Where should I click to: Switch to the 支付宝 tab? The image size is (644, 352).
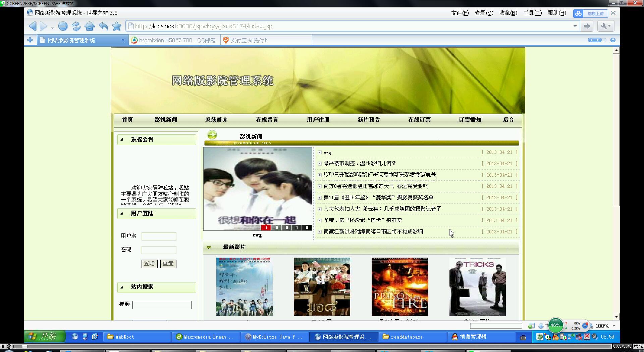pyautogui.click(x=267, y=40)
